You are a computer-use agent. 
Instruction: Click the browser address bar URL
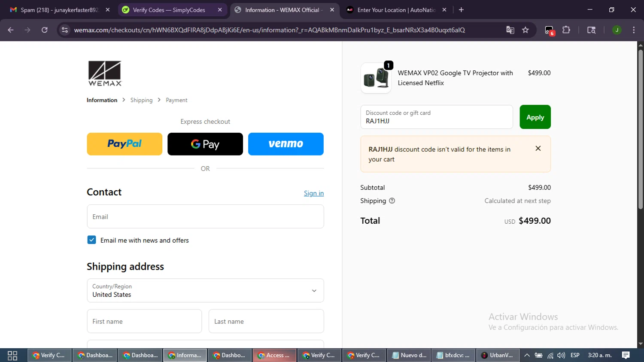tap(269, 30)
